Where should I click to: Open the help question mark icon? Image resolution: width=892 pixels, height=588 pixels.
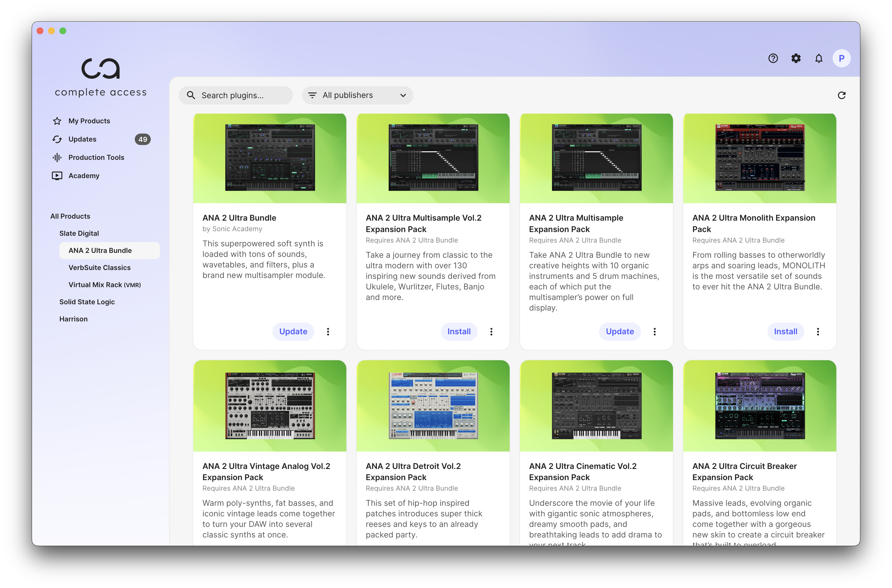(773, 58)
